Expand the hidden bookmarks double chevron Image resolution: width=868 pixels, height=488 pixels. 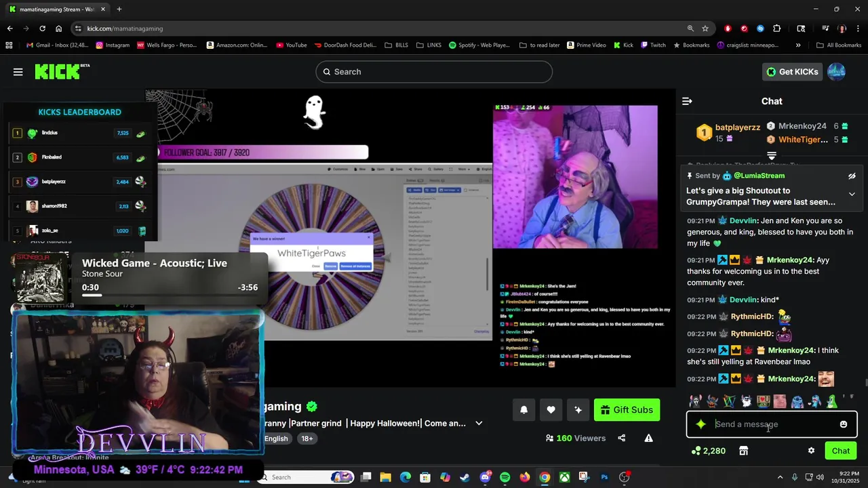click(798, 45)
